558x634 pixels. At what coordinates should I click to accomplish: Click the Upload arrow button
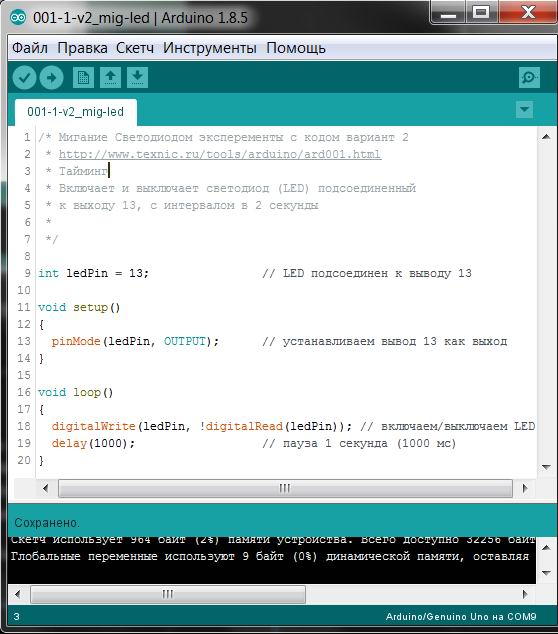point(51,77)
